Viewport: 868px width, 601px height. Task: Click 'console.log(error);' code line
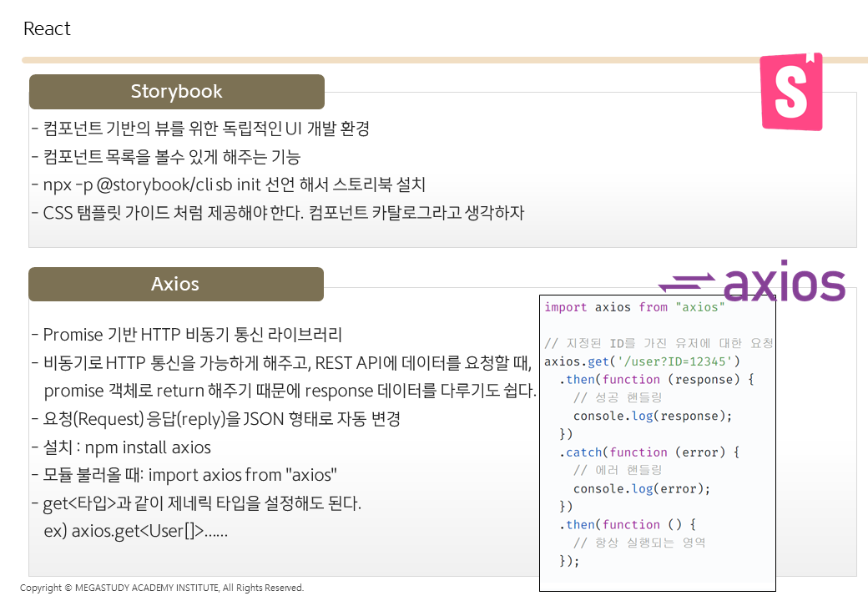642,488
